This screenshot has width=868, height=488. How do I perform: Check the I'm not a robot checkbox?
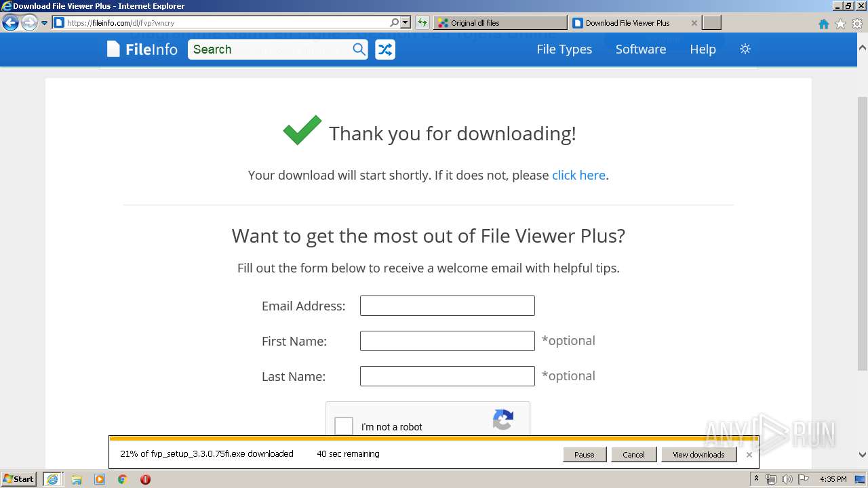click(x=344, y=426)
